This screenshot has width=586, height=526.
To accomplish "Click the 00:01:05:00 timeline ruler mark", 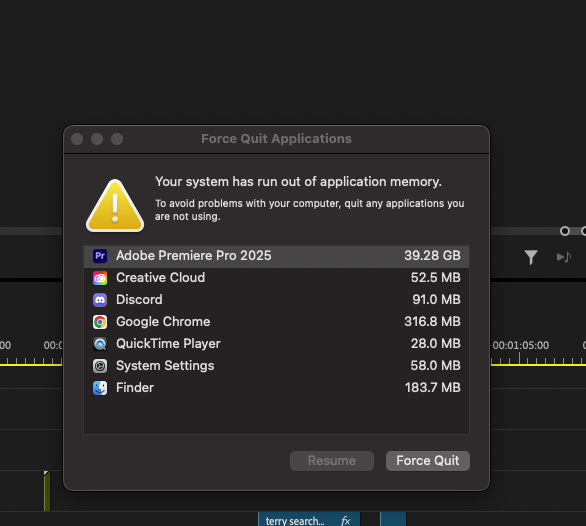I will coord(520,345).
